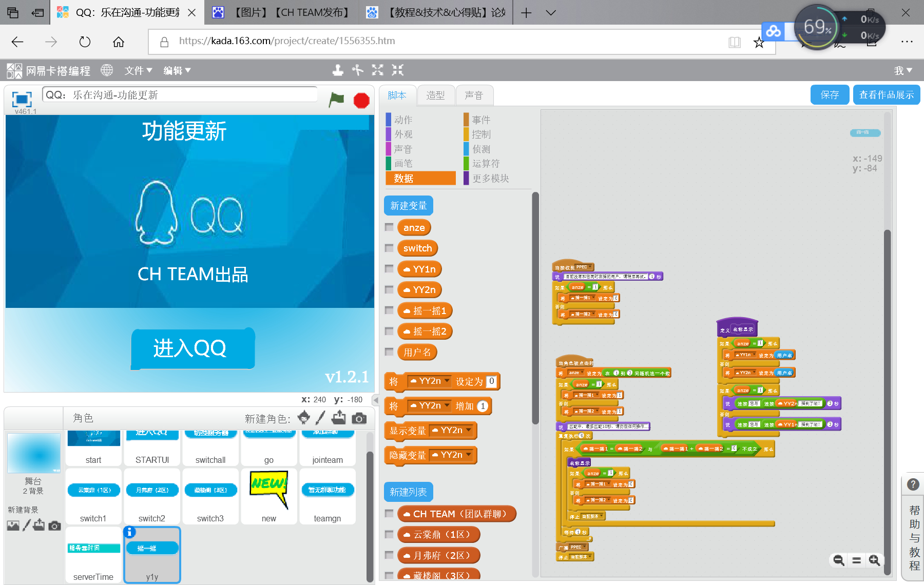
Task: Click the 进入QQ button on stage
Action: point(193,348)
